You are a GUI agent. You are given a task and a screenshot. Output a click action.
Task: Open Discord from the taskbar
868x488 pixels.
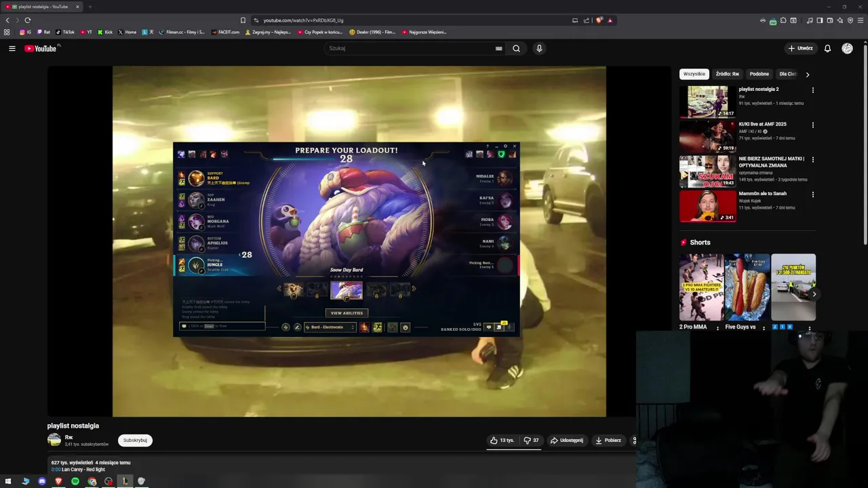coord(42,481)
